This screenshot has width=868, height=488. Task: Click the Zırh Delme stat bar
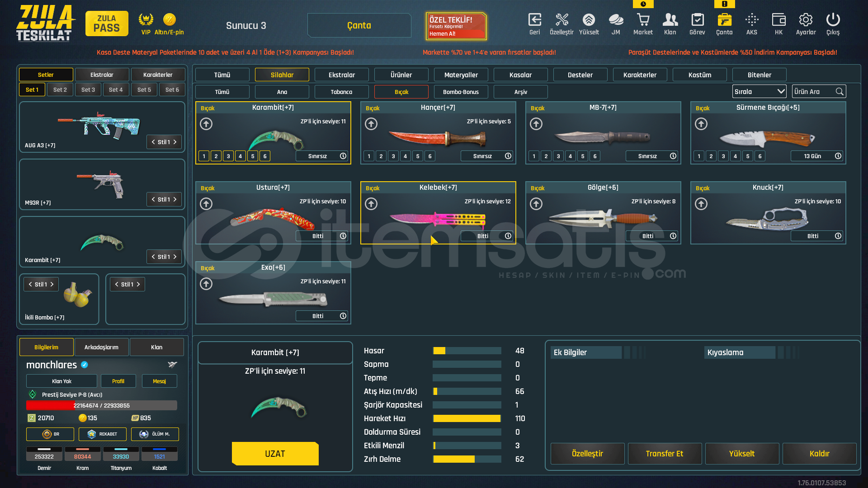[467, 459]
